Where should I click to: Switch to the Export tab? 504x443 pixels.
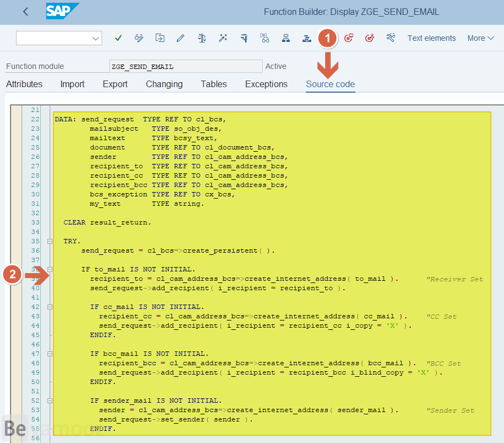[115, 84]
